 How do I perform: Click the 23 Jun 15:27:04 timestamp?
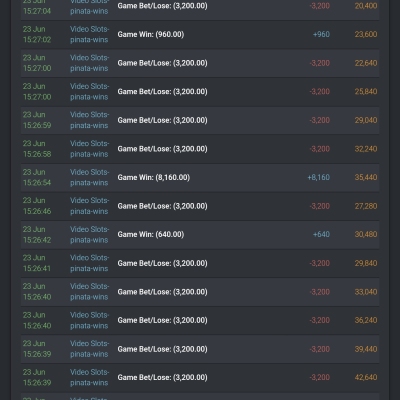pos(37,7)
